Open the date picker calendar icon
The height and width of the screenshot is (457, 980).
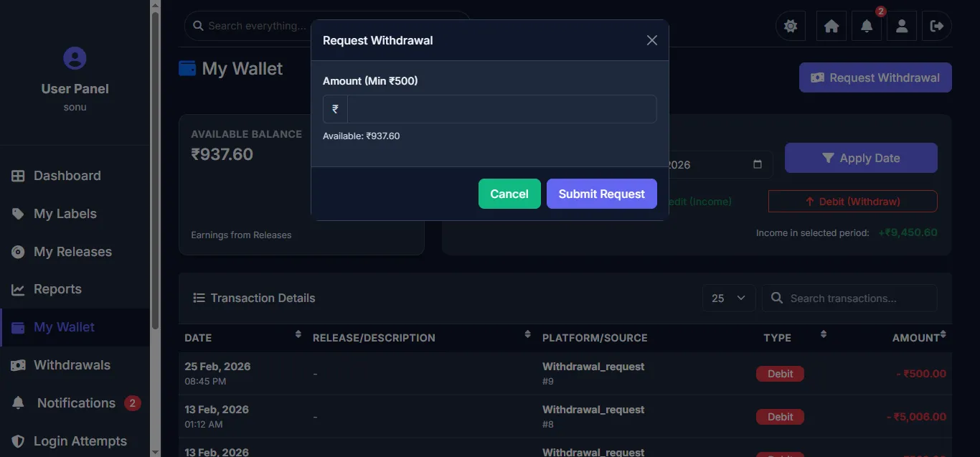(x=758, y=164)
